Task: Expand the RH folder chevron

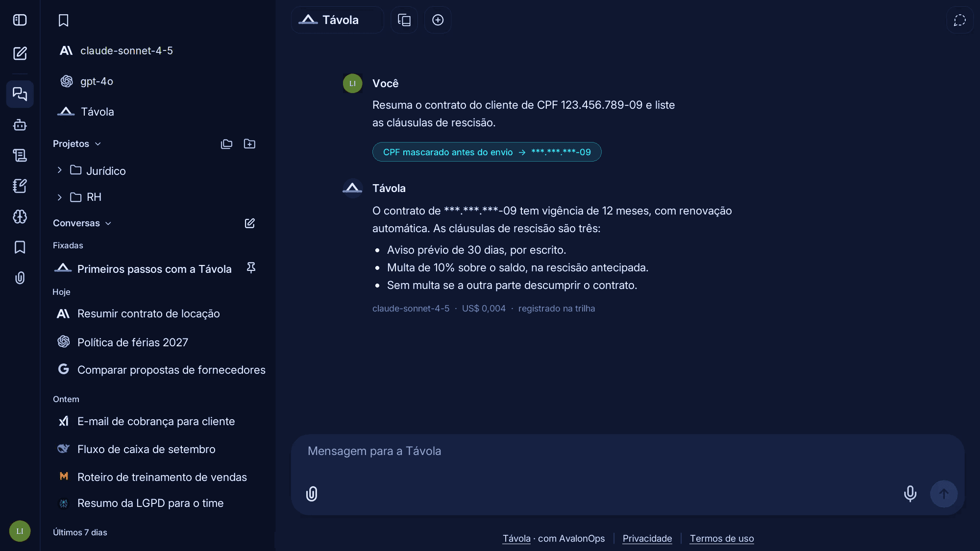Action: (59, 197)
